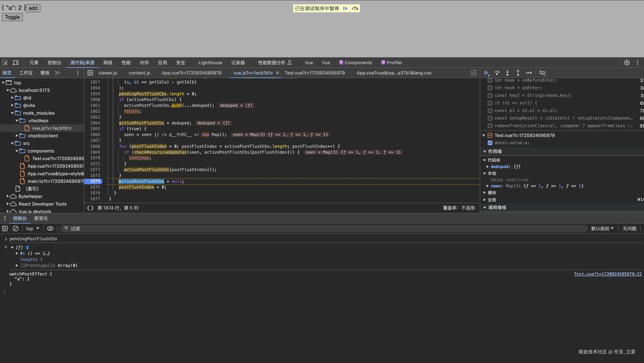644x363 pixels.
Task: Check the 'if (n1 == null)' breakpoint
Action: (x=490, y=103)
